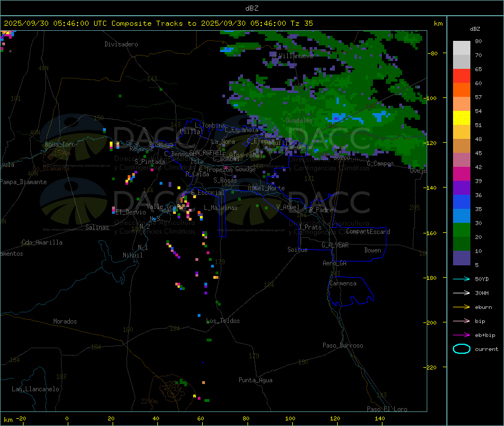Click the 'Cda_Amarilla' map label
The width and height of the screenshot is (504, 426).
pyautogui.click(x=42, y=242)
